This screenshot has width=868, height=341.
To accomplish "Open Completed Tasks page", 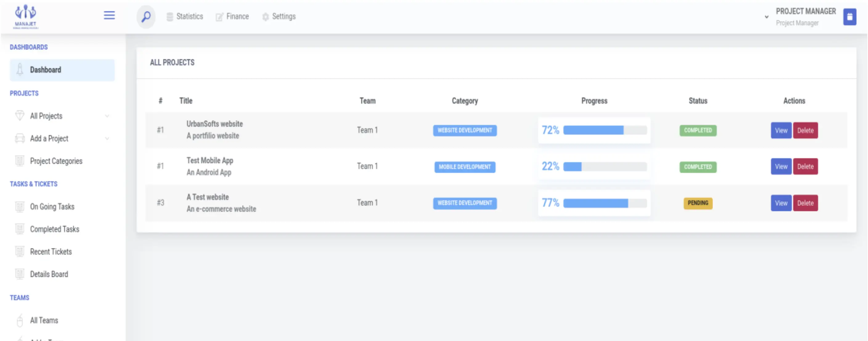I will point(62,229).
